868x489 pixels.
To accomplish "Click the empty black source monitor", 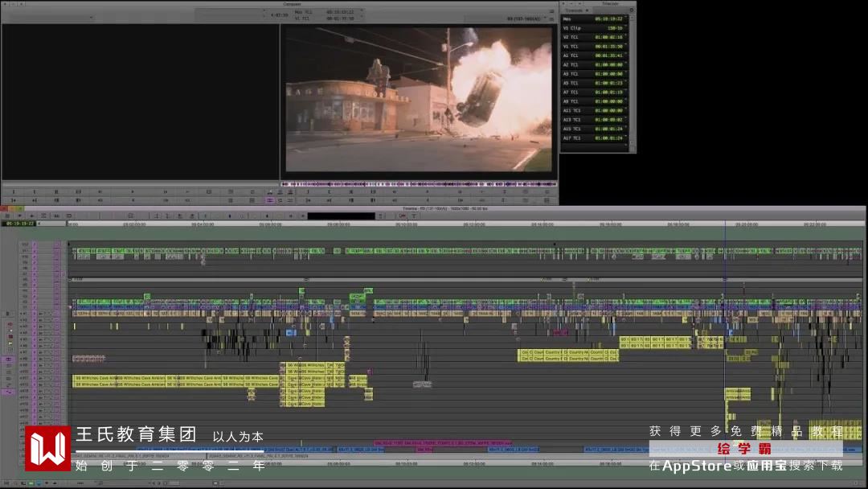I will [x=140, y=101].
